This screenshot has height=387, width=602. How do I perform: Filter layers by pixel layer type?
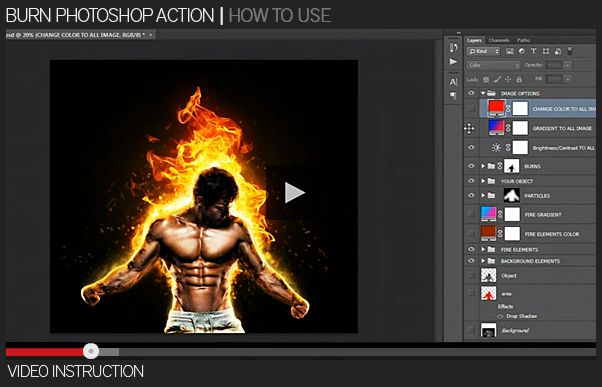(x=510, y=51)
